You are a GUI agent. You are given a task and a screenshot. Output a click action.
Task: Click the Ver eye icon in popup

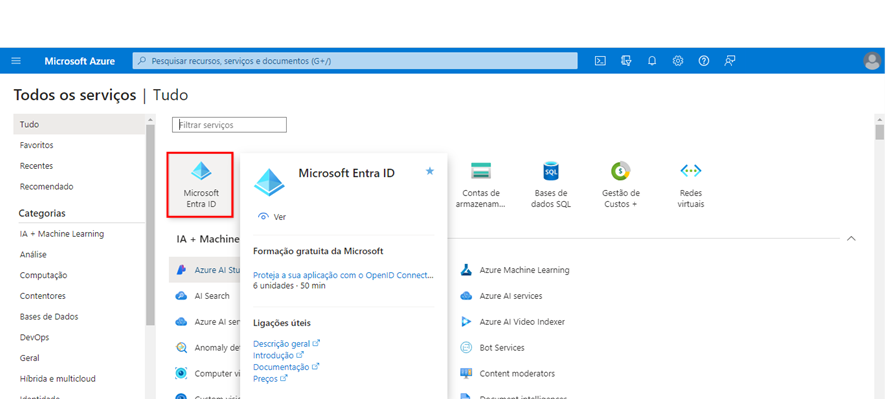coord(263,216)
